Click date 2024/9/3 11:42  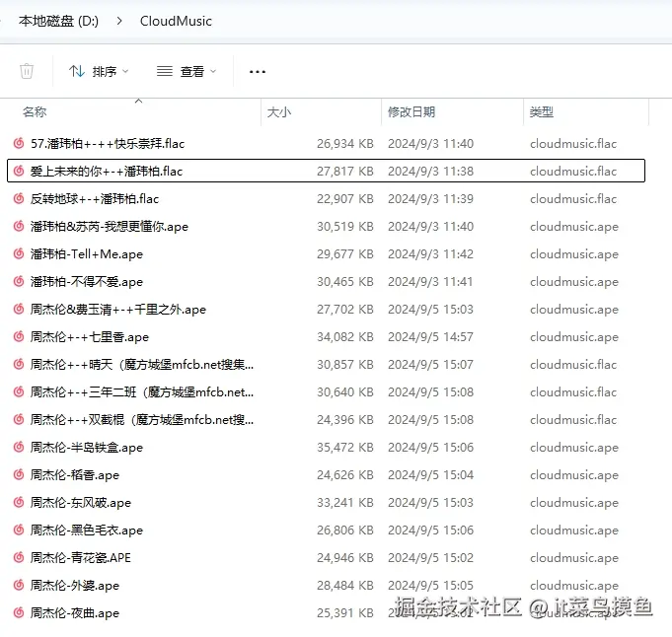coord(430,254)
